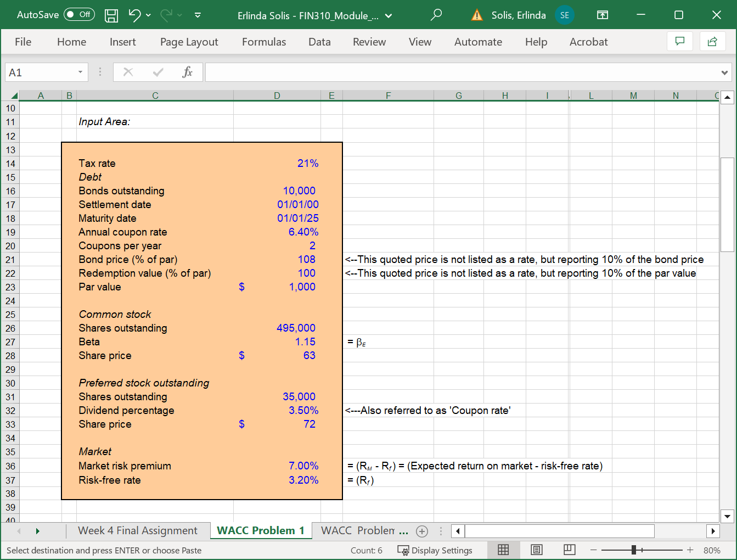737x560 pixels.
Task: Select Normal view in status bar
Action: pyautogui.click(x=503, y=550)
